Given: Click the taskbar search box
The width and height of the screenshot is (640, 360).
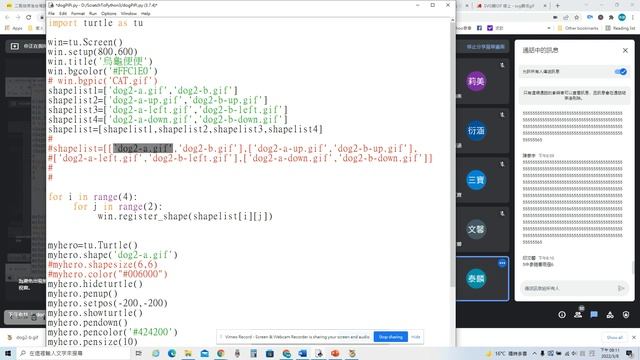Looking at the screenshot, I should click(73, 353).
